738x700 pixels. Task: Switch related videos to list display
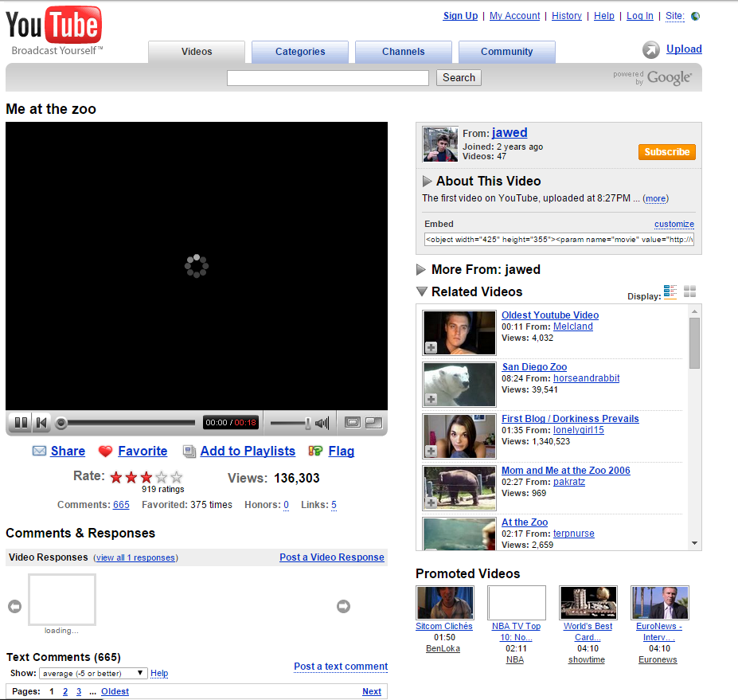tap(670, 291)
